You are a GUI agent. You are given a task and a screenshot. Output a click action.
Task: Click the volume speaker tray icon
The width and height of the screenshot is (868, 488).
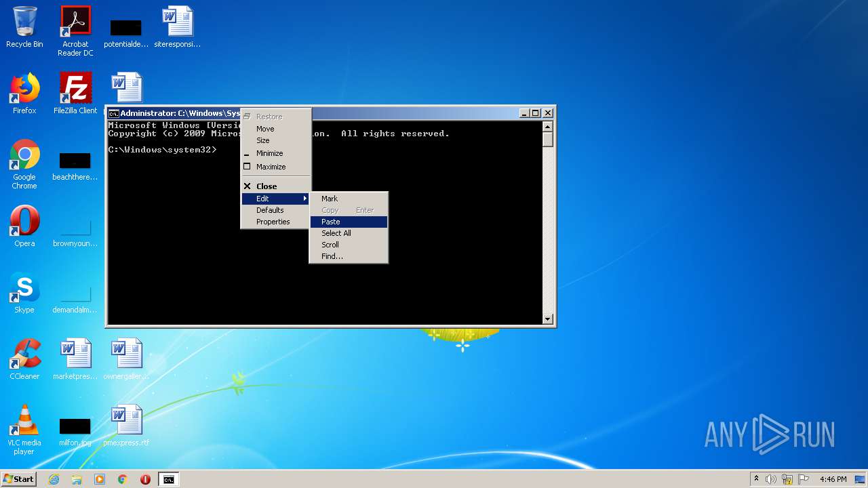tap(771, 479)
